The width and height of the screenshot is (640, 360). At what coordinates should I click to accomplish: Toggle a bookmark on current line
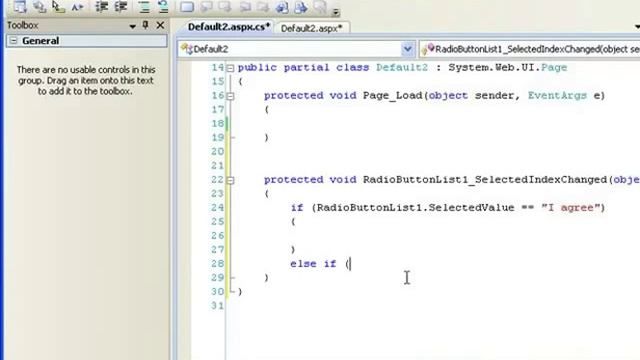tap(187, 7)
